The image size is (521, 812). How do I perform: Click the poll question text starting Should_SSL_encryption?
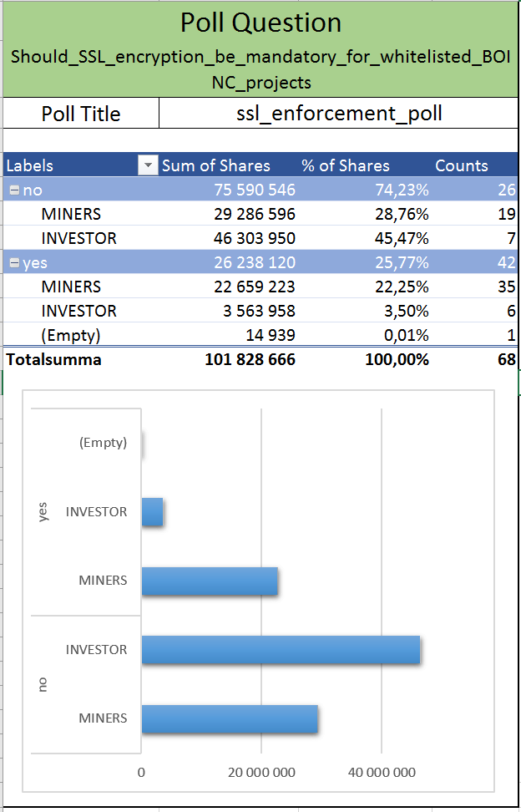tap(260, 69)
